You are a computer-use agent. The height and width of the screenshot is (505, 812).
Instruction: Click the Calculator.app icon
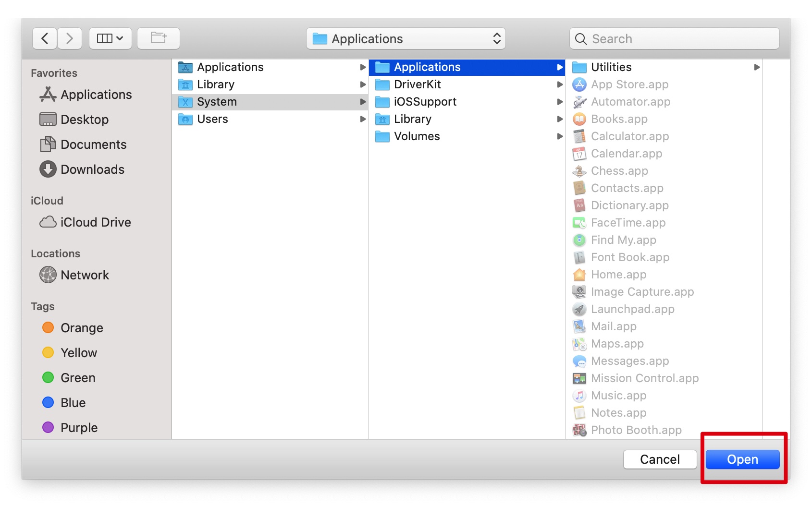[579, 136]
